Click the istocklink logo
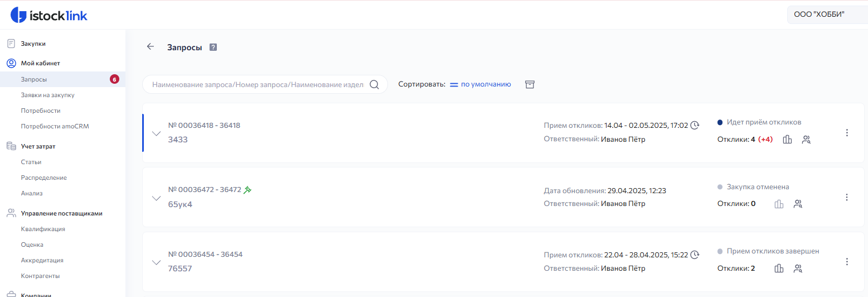The width and height of the screenshot is (868, 297). point(49,16)
